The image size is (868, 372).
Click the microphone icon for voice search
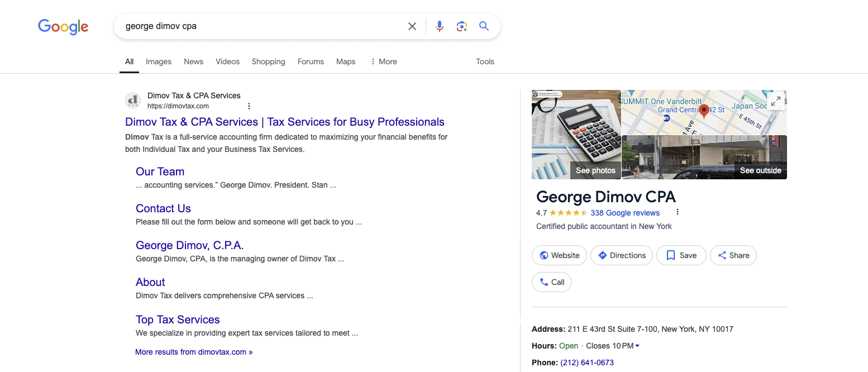point(439,26)
